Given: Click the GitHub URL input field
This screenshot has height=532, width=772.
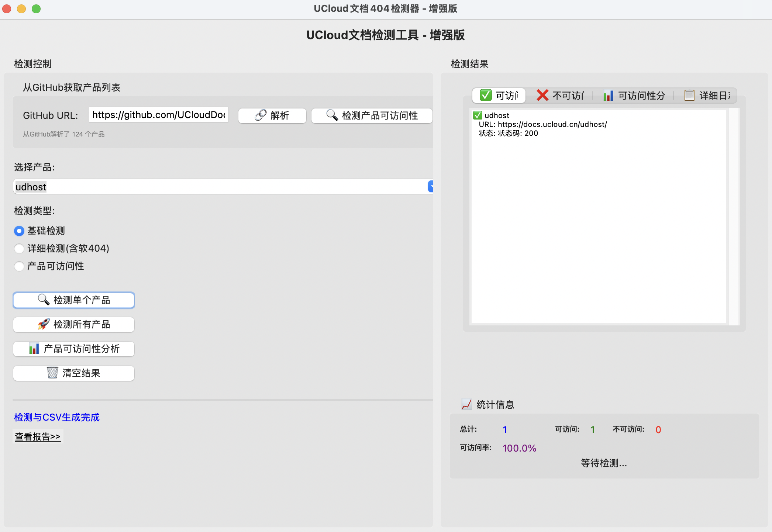Looking at the screenshot, I should 159,115.
